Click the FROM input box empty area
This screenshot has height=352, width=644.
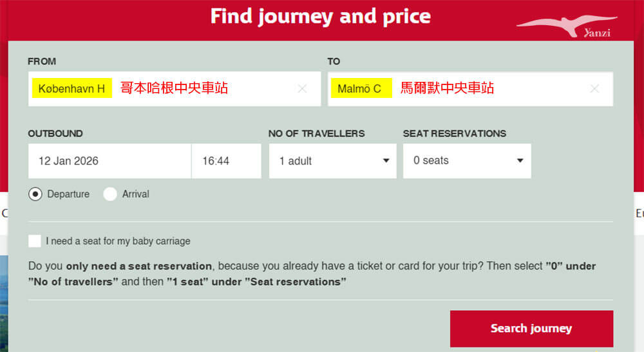point(262,88)
